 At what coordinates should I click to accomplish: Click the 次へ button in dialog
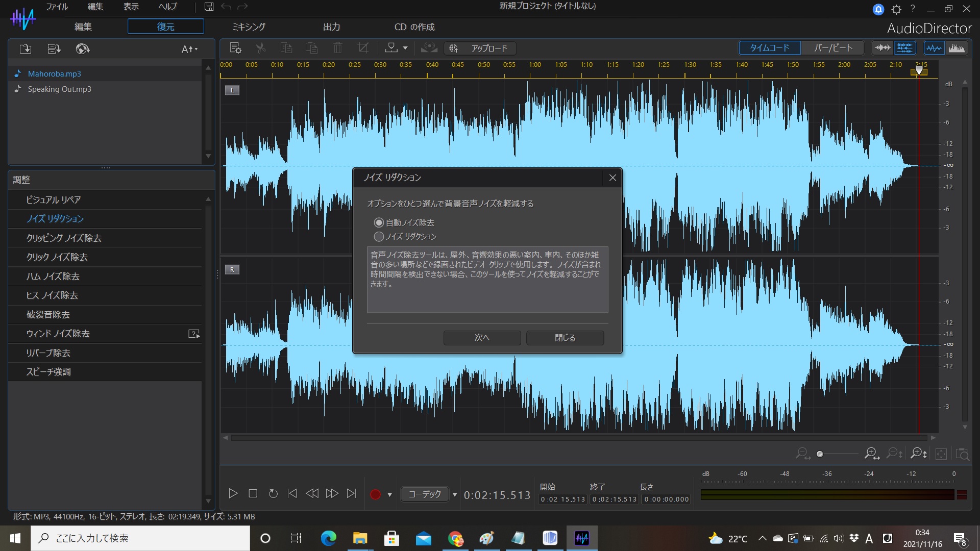pyautogui.click(x=482, y=338)
